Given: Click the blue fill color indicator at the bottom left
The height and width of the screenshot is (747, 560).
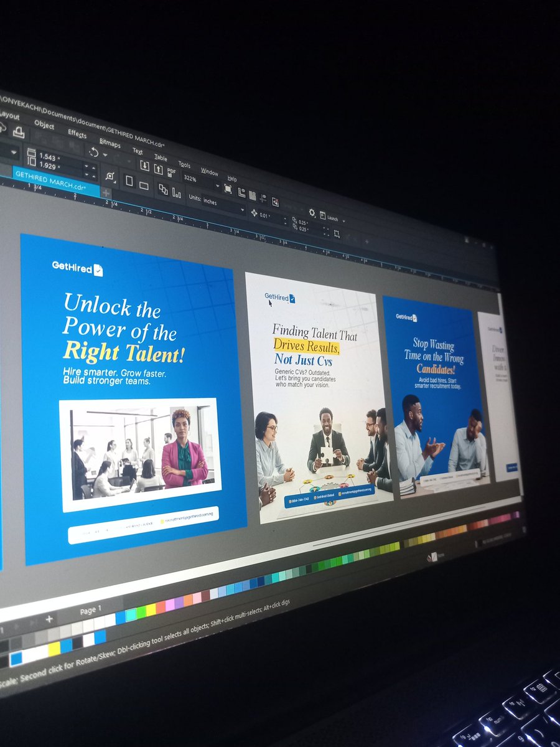Looking at the screenshot, I should (x=16, y=659).
